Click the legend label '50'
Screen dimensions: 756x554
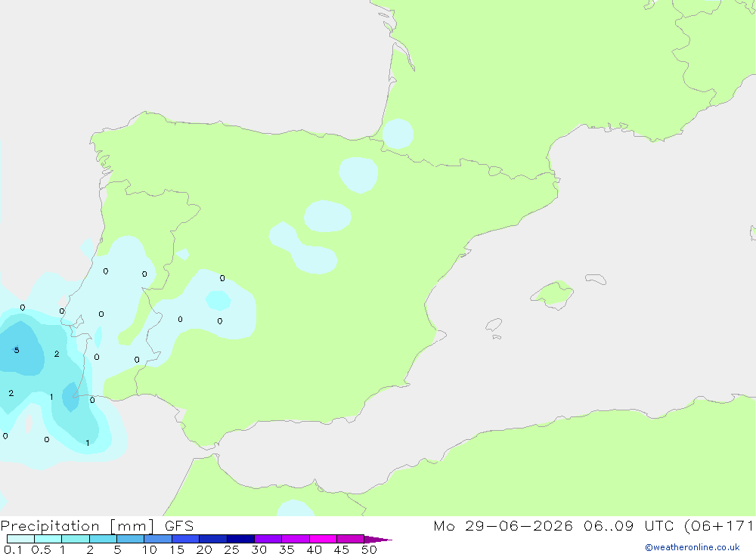tap(369, 549)
